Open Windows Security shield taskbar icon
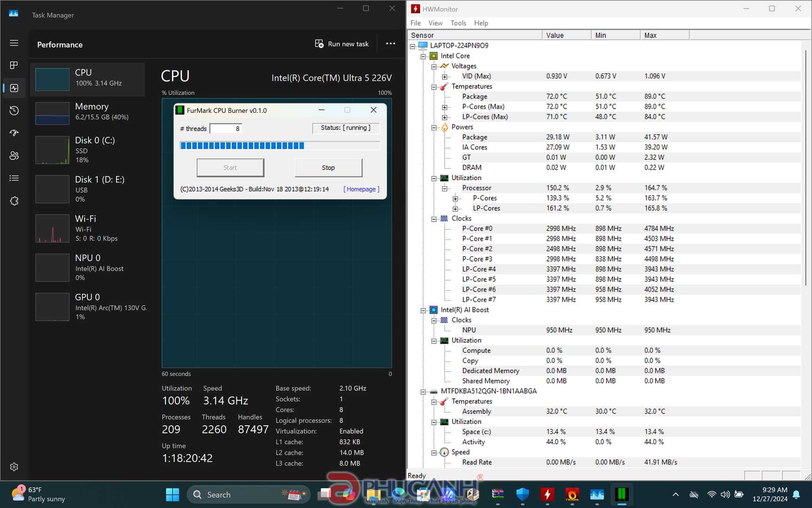812x508 pixels. [523, 495]
